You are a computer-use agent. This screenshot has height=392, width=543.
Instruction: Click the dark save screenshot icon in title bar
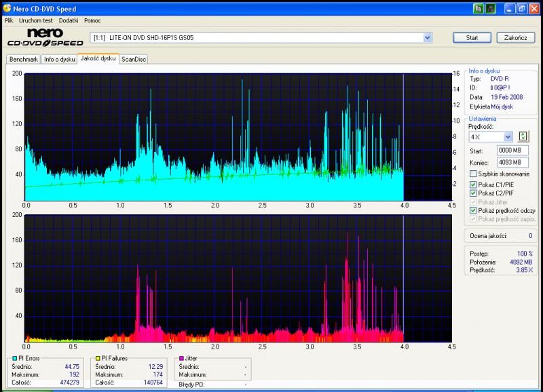click(491, 9)
